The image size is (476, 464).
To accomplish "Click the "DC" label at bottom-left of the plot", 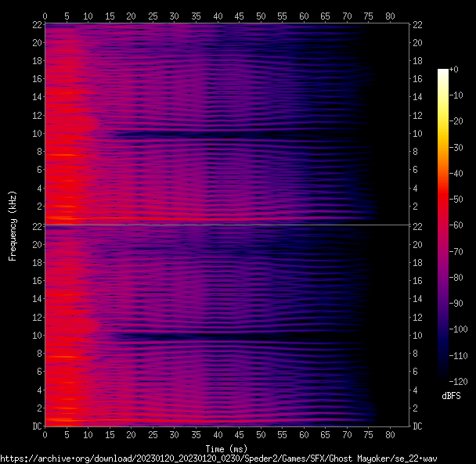I will (x=36, y=426).
